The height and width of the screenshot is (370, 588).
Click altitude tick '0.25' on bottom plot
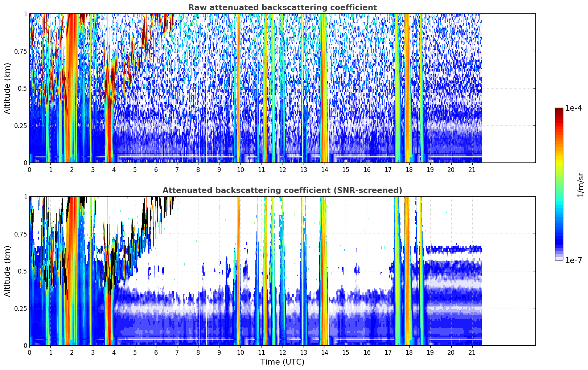(x=21, y=308)
